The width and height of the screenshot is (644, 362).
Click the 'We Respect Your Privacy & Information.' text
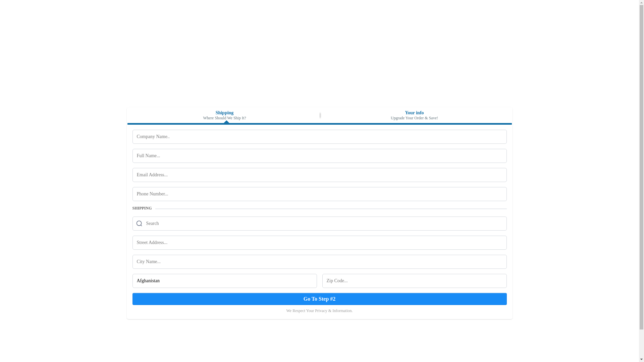[x=319, y=311]
